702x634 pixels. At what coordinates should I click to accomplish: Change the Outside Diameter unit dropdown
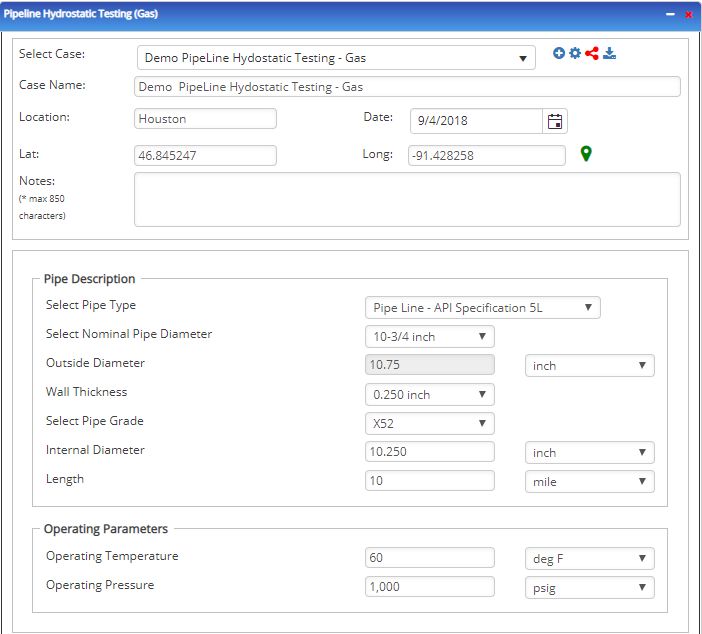tap(590, 366)
